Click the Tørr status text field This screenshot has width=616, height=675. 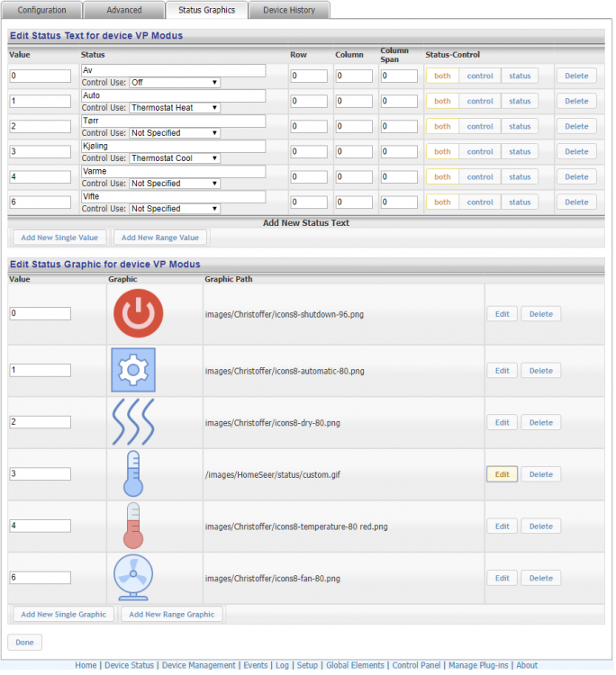pos(173,121)
